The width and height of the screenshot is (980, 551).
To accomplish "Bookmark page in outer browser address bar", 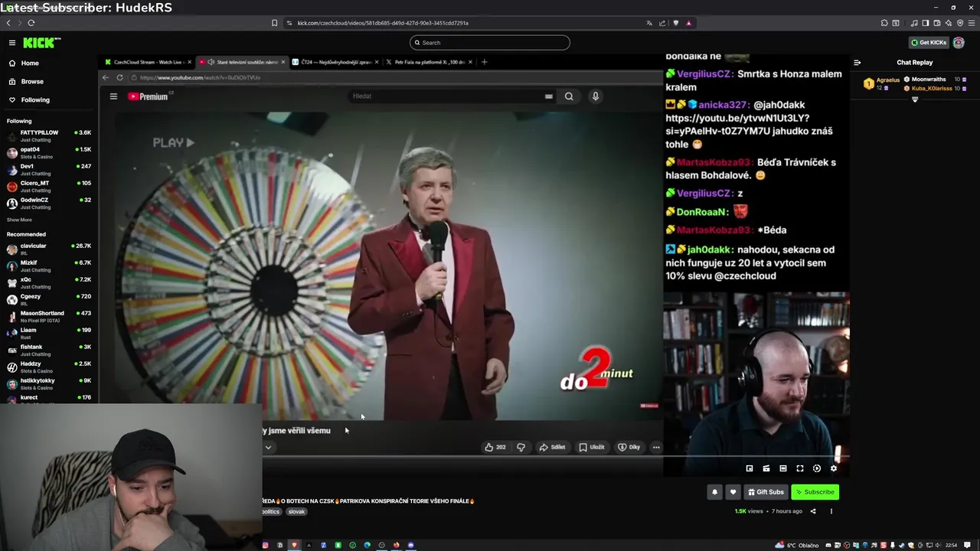I will (x=274, y=23).
